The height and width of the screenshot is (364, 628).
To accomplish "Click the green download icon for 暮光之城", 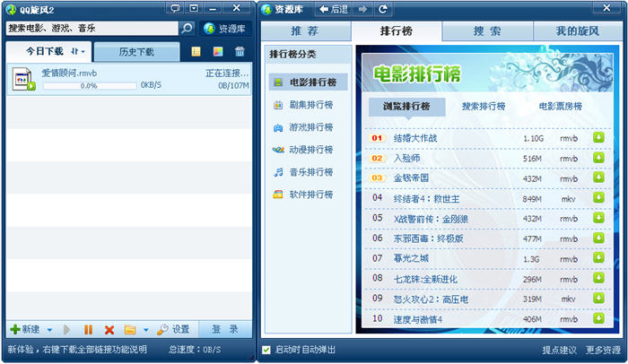I will (597, 258).
